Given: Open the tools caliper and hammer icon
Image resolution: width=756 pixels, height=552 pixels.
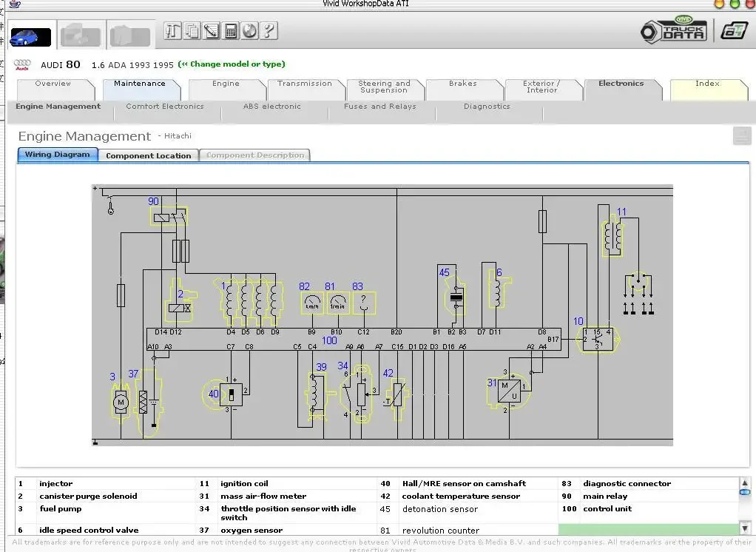Looking at the screenshot, I should pos(172,31).
